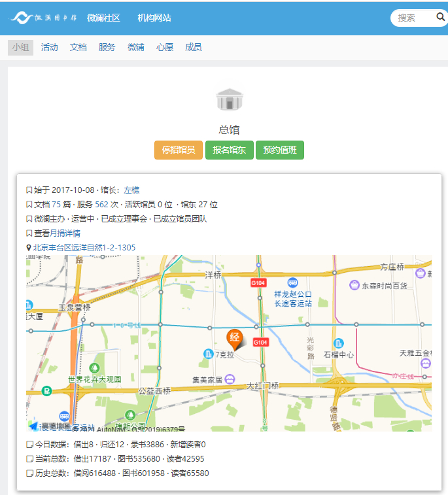
Task: Click the library building icon above 总馆
Action: click(230, 100)
